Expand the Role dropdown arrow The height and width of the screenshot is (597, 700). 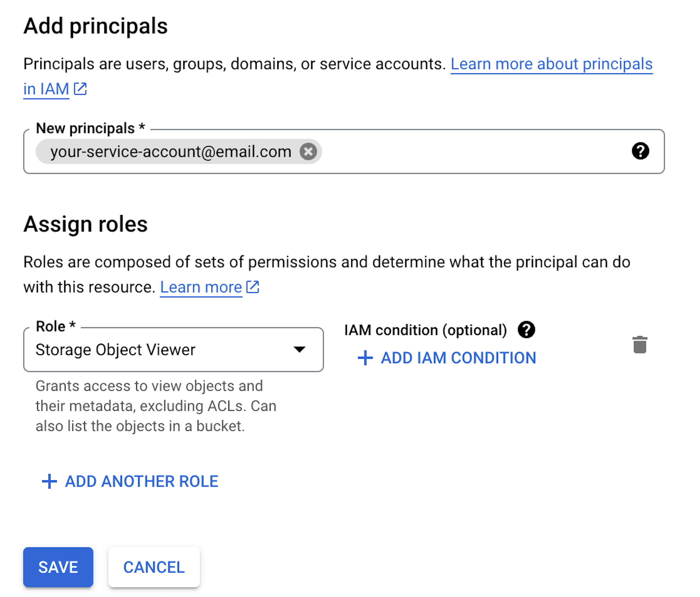point(299,349)
